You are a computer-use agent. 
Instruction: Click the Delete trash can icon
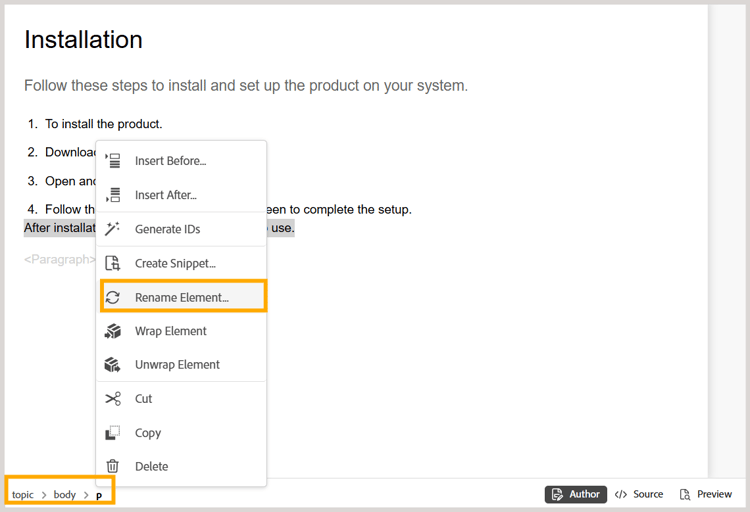click(113, 466)
